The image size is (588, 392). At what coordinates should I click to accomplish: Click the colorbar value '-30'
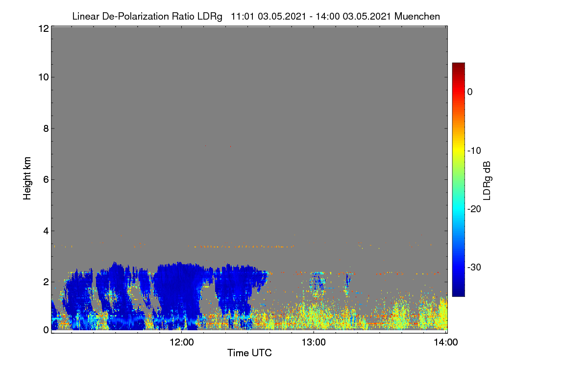[473, 268]
